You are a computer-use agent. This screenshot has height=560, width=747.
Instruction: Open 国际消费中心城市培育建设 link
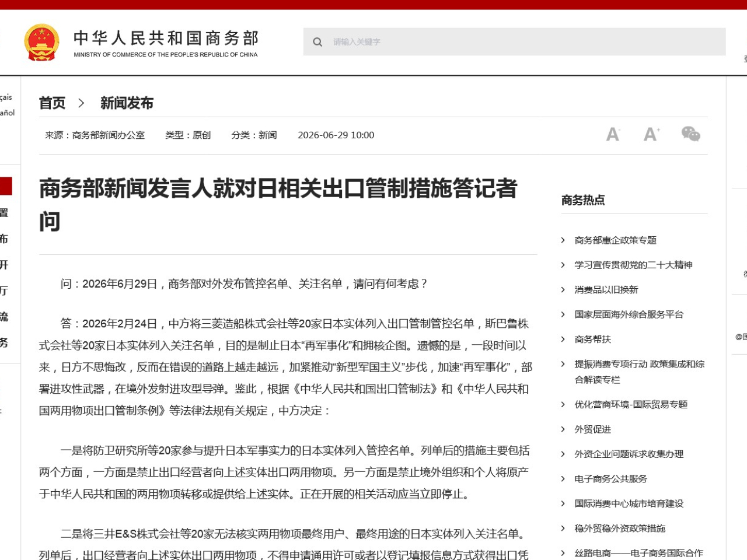pos(629,503)
